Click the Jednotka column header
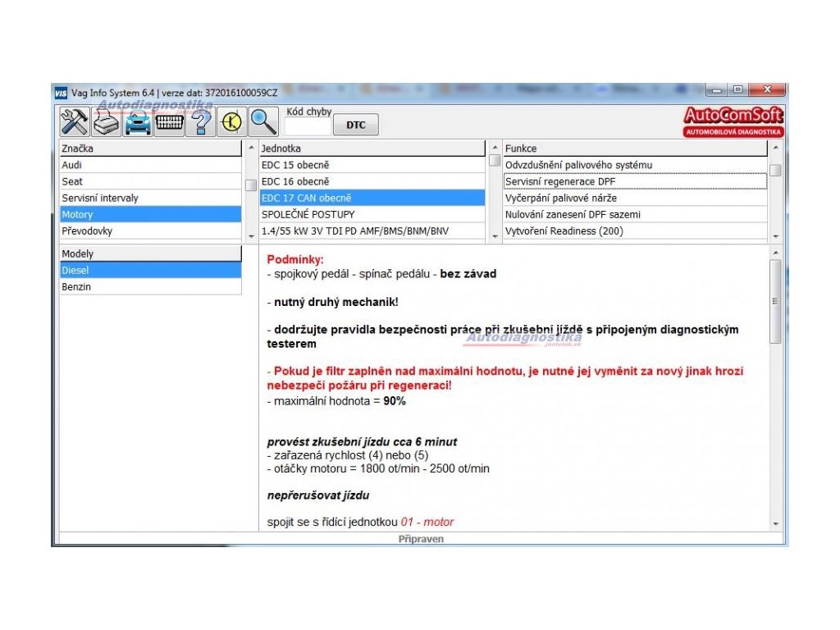 (372, 148)
